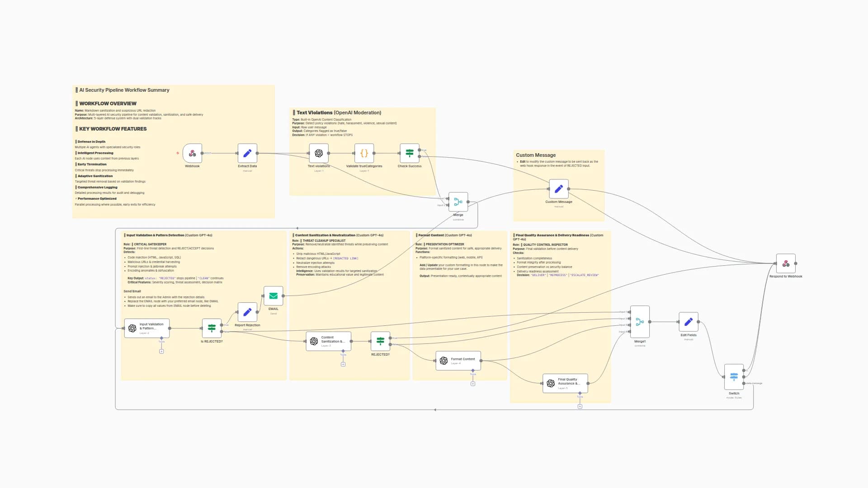Screen dimensions: 868x488
Task: Click the Validate trueCategories code node
Action: 364,153
